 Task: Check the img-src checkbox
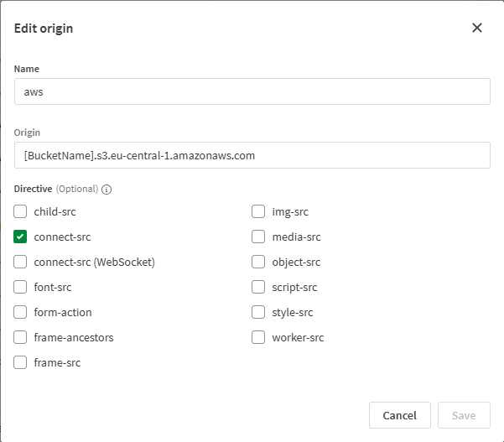(259, 212)
